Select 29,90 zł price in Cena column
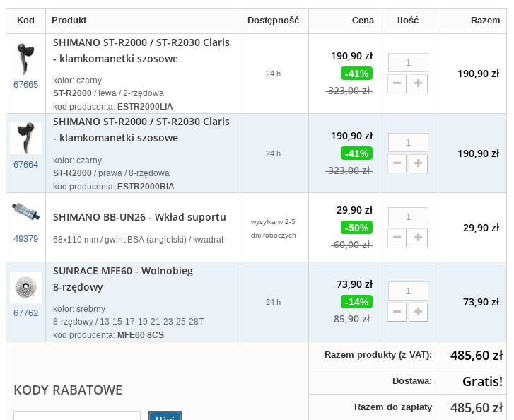 tap(354, 210)
